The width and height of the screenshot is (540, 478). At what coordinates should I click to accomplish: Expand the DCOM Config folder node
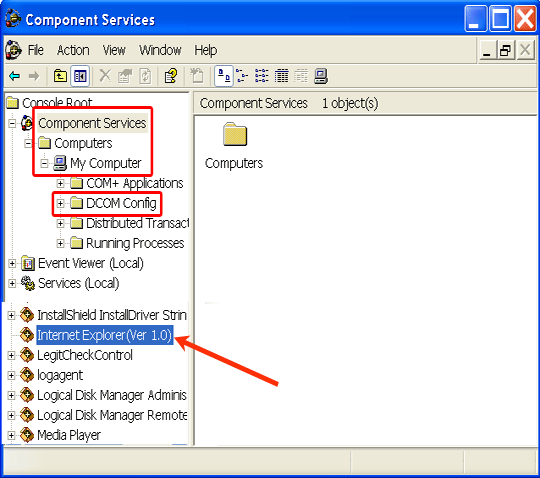(61, 204)
